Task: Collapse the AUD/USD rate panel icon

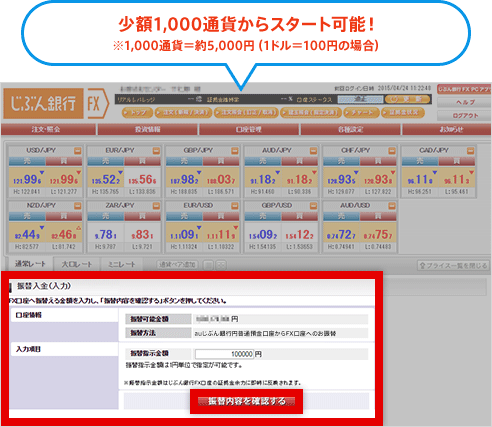Action: click(392, 206)
